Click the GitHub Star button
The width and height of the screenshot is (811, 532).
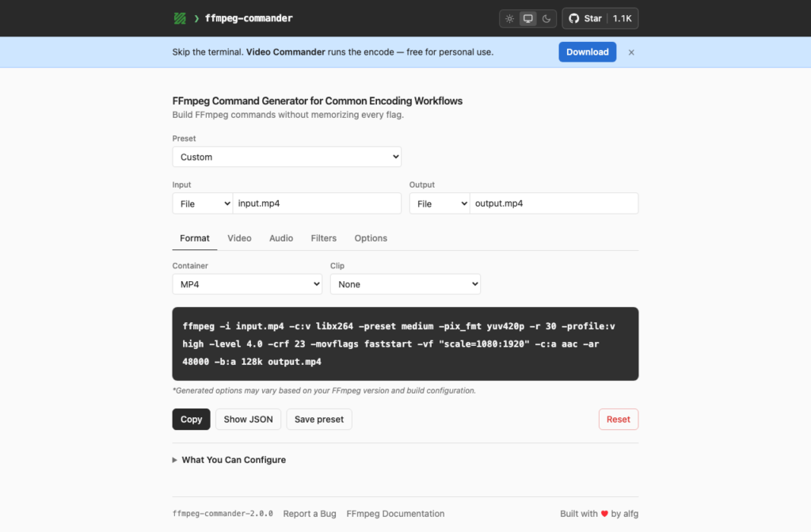click(x=600, y=19)
